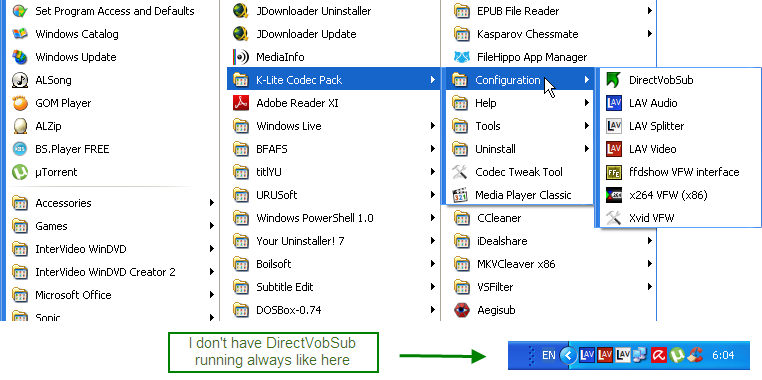This screenshot has width=762, height=380.
Task: Open the iDealshare folder
Action: click(x=549, y=241)
